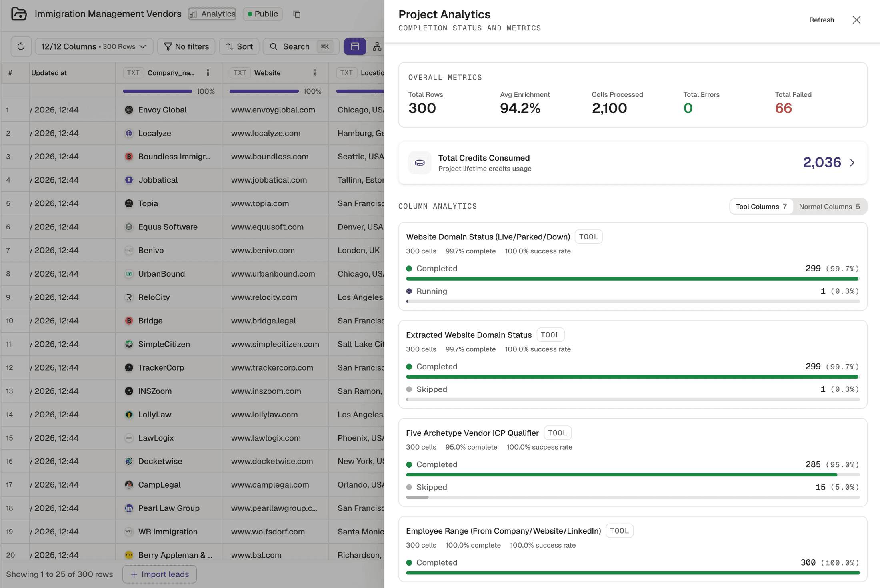The height and width of the screenshot is (588, 880).
Task: Switch to the table grid view icon
Action: (x=355, y=46)
